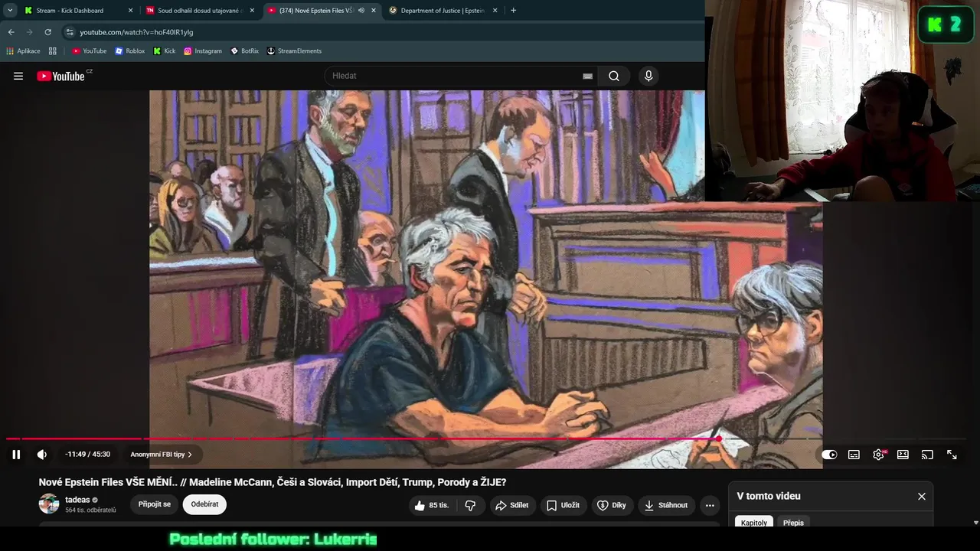Open the Anonymní FBI tipy chapter

(161, 455)
